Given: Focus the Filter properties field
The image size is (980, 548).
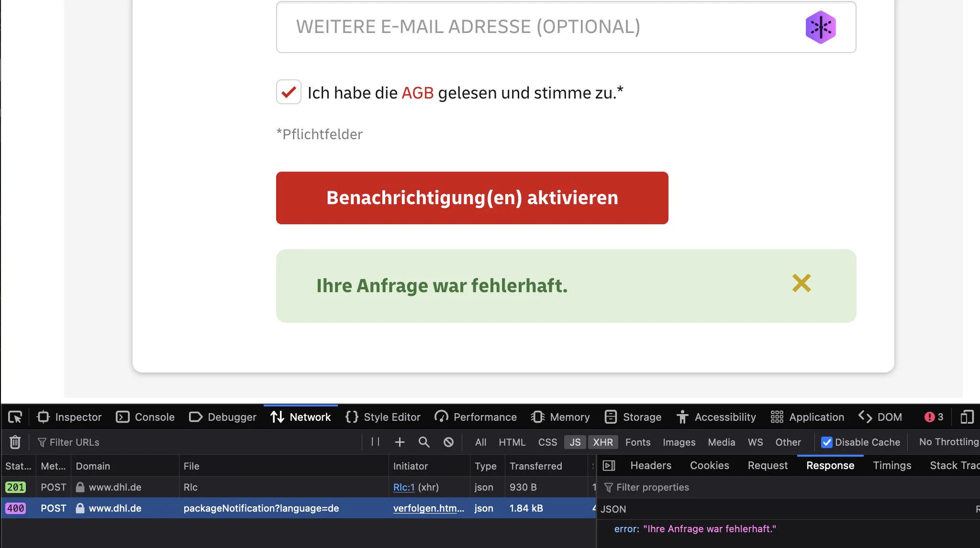Looking at the screenshot, I should [x=790, y=487].
